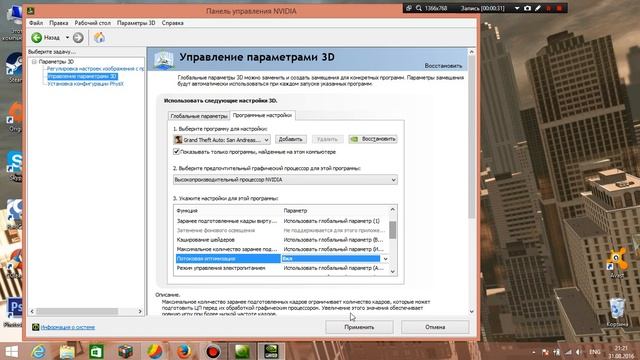Open preferred graphics processor dropdown

(x=285, y=180)
